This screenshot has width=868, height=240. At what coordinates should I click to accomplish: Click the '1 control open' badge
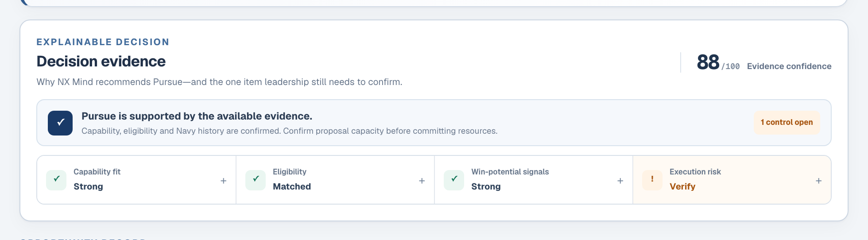[787, 122]
